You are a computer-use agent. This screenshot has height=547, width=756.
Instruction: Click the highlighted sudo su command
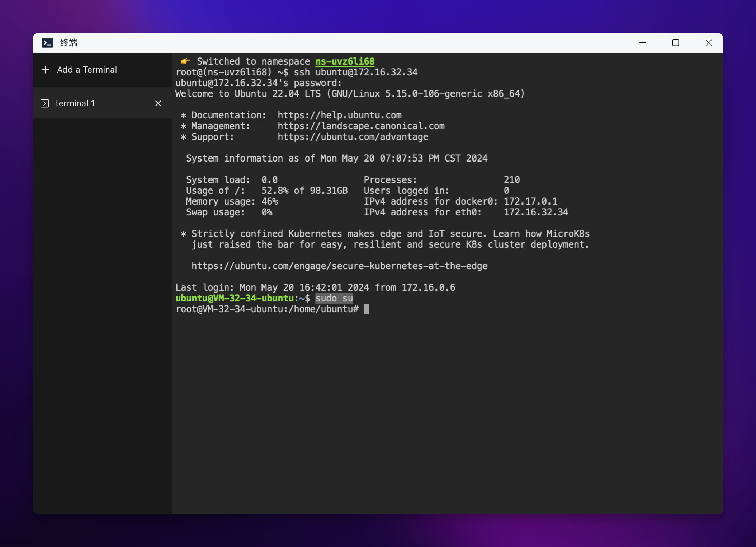pos(334,298)
